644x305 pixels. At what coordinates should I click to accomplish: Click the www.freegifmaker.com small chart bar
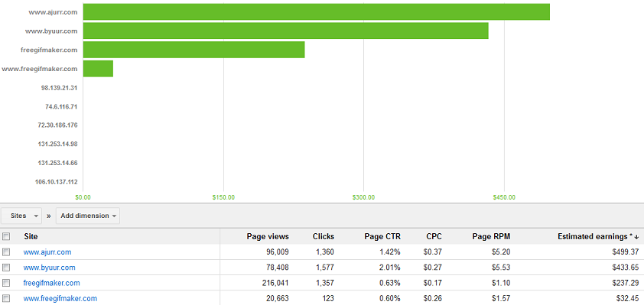pos(98,69)
